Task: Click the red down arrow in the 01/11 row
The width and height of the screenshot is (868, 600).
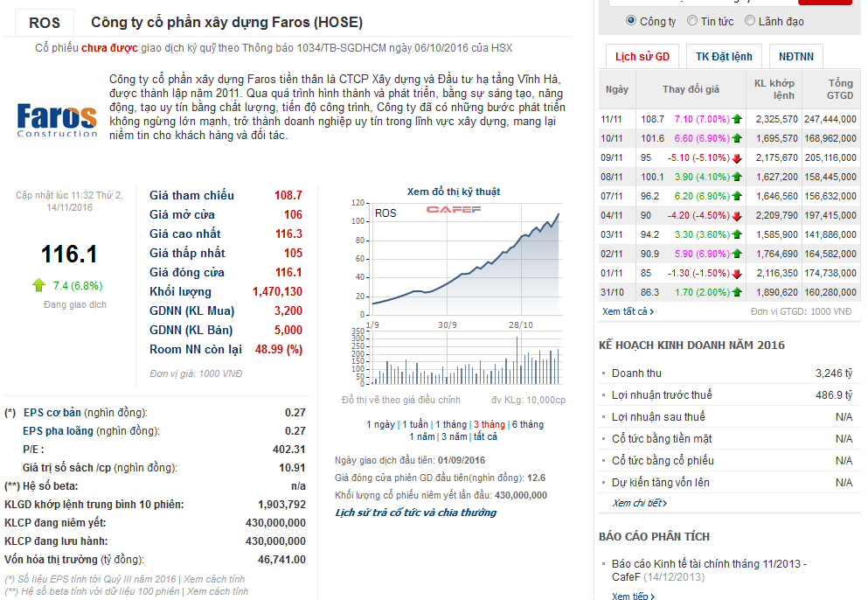Action: tap(737, 273)
